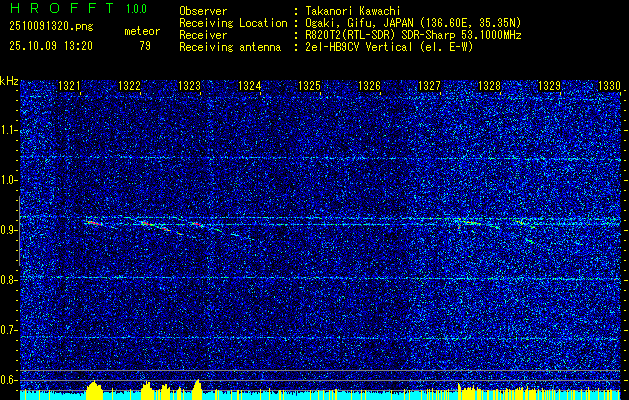
Task: Click the meteor count value 79
Action: [145, 46]
